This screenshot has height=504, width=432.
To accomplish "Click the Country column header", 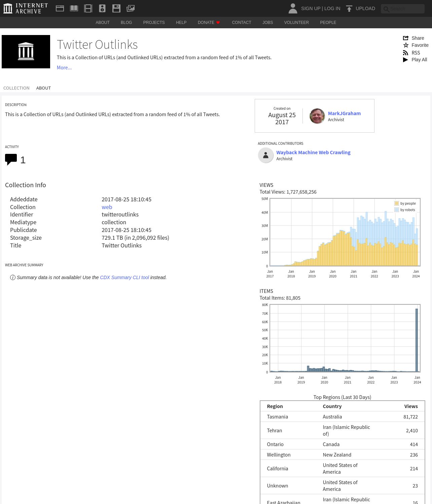I will pyautogui.click(x=332, y=406).
